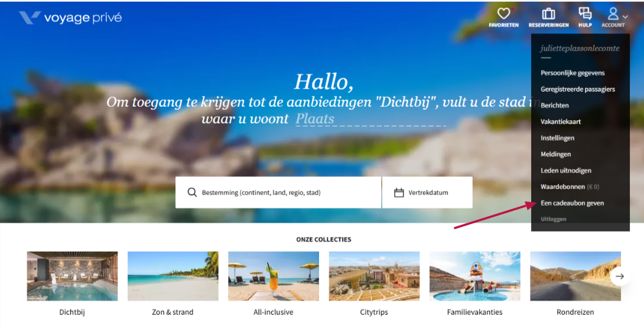This screenshot has width=644, height=329.
Task: Open Favorieten heart icon
Action: [x=503, y=14]
